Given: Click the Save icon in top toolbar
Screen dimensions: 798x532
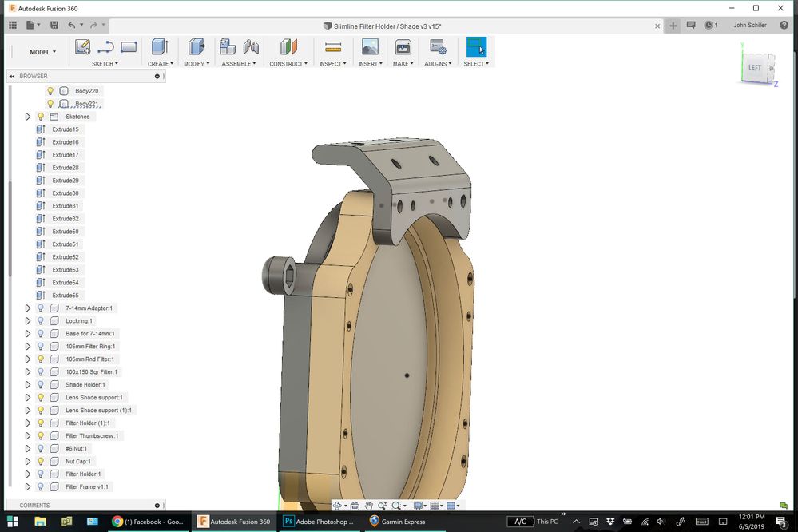Looking at the screenshot, I should [53, 26].
